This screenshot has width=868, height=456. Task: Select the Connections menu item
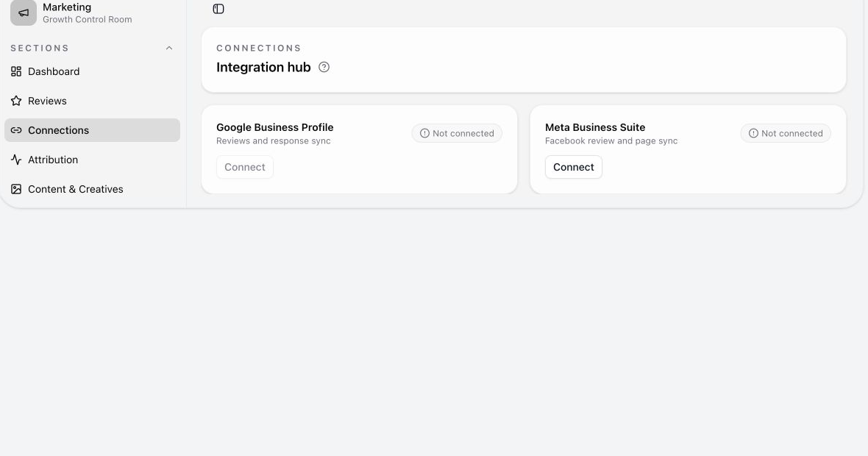92,130
